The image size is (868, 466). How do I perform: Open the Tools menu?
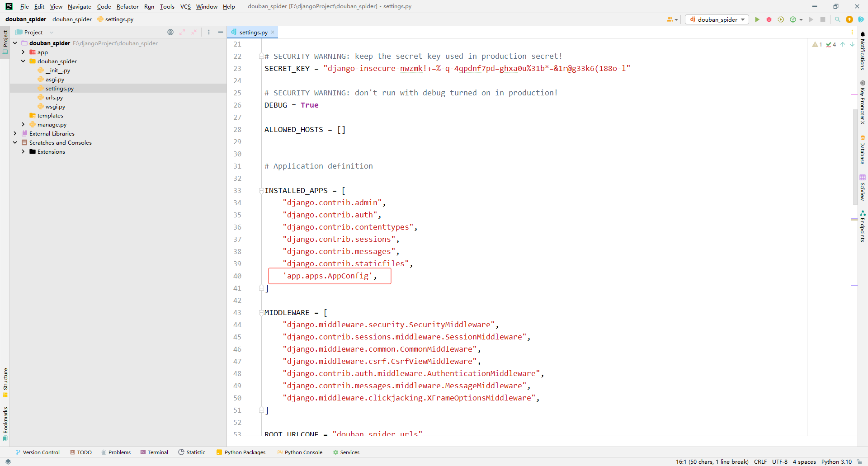pos(167,6)
